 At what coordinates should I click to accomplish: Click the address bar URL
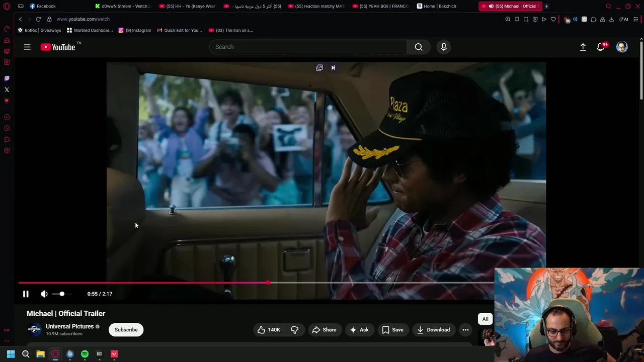pyautogui.click(x=83, y=19)
